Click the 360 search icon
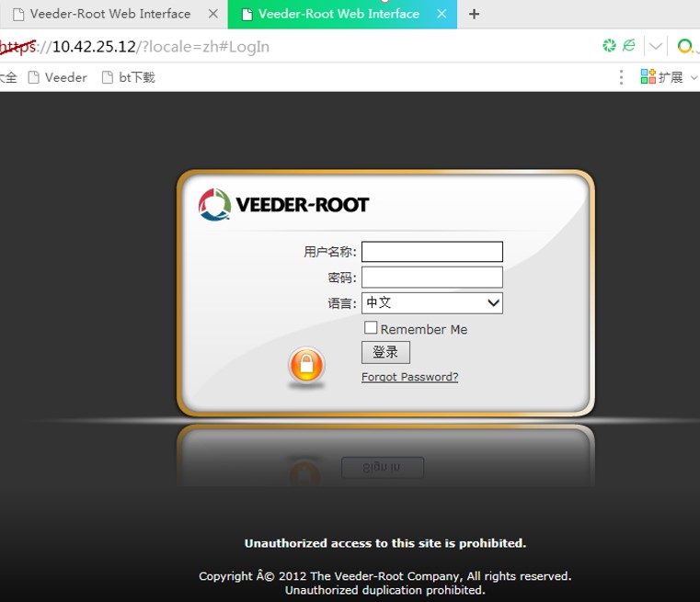 pyautogui.click(x=685, y=46)
